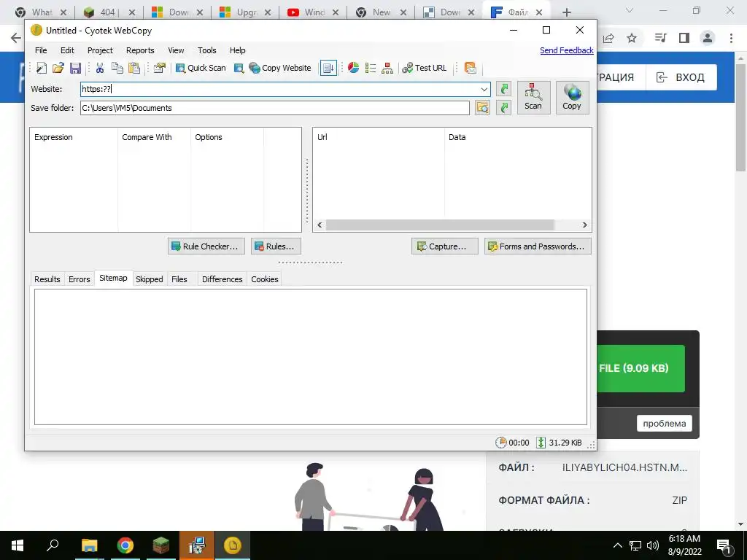
Task: Click the Save floppy disk icon
Action: click(75, 68)
